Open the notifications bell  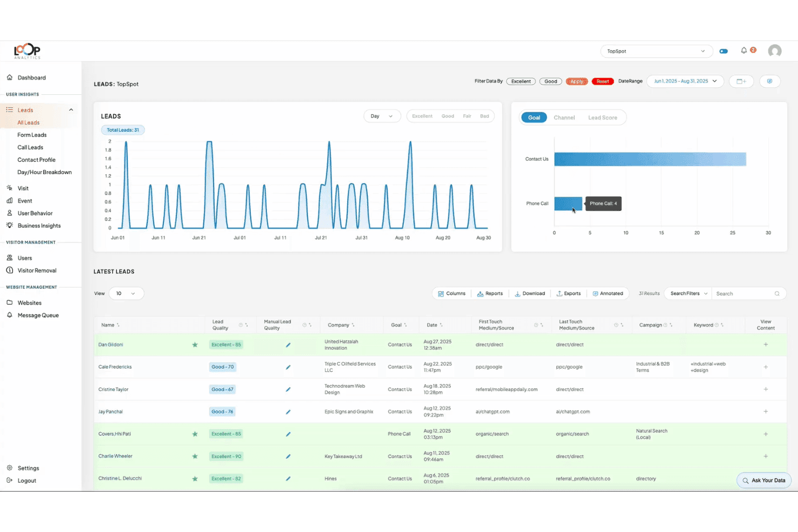[744, 51]
